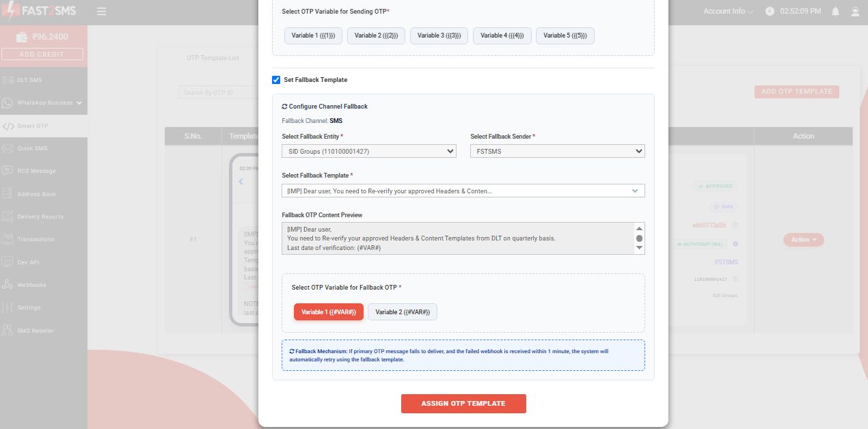This screenshot has width=868, height=429.
Task: Uncheck Set Fallback Template checkbox
Action: point(276,80)
